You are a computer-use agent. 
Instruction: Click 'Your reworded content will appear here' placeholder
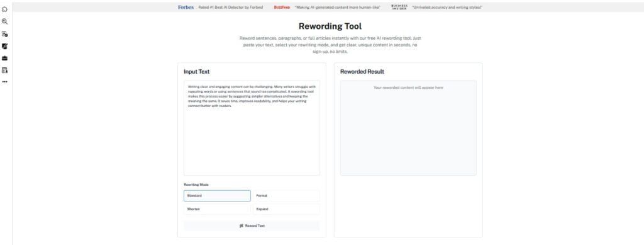point(408,88)
